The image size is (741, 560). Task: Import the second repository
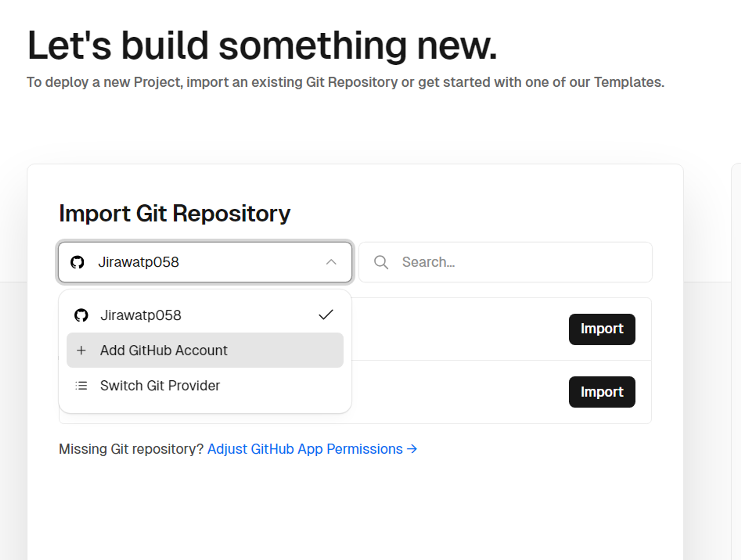tap(602, 392)
